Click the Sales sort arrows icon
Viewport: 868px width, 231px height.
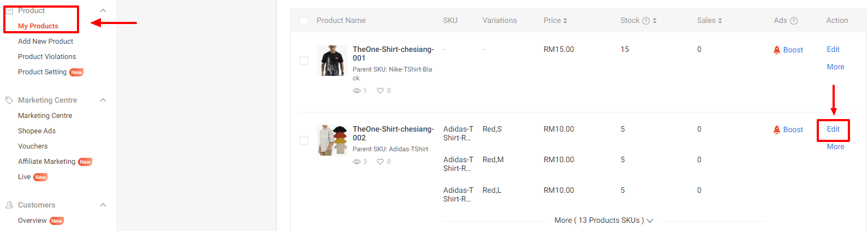tap(720, 21)
